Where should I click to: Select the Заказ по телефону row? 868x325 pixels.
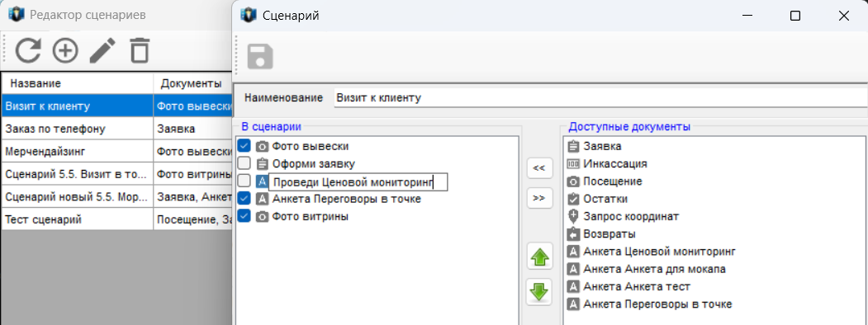(116, 128)
